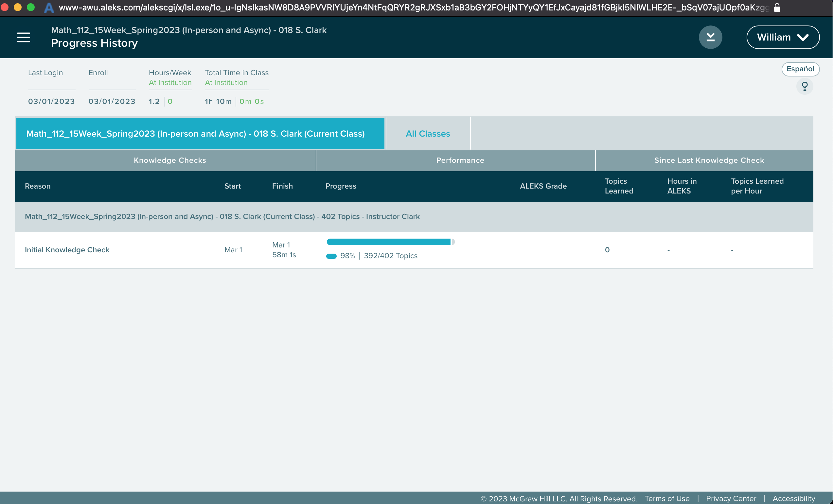Click the download arrow circle icon
Image resolution: width=833 pixels, height=504 pixels.
[x=710, y=37]
